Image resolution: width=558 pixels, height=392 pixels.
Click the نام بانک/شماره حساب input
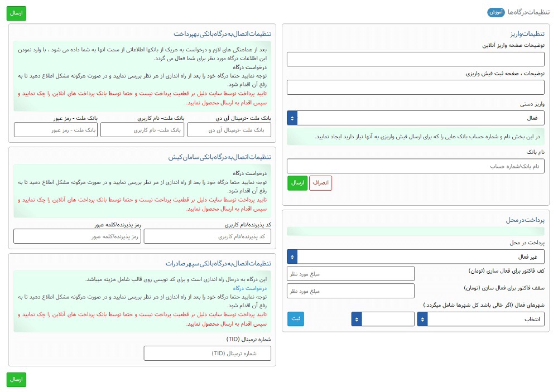click(415, 166)
